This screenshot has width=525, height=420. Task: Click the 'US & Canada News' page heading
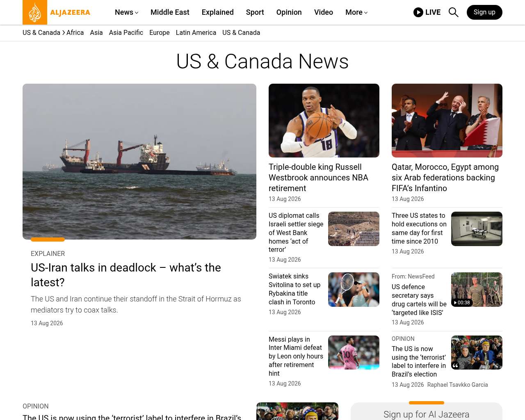262,62
